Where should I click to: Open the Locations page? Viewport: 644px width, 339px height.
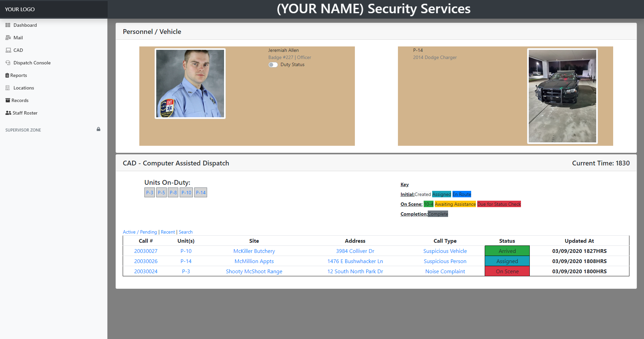(x=23, y=87)
